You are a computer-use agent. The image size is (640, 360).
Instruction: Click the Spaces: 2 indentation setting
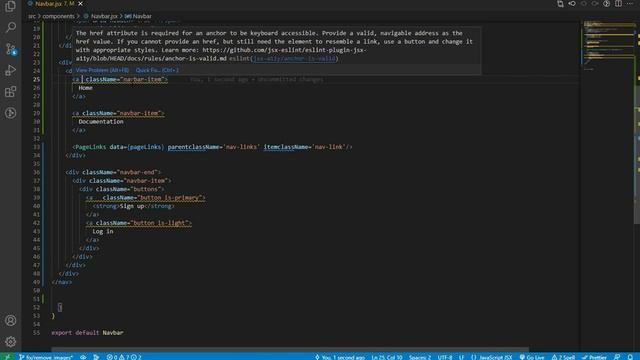[x=420, y=357]
